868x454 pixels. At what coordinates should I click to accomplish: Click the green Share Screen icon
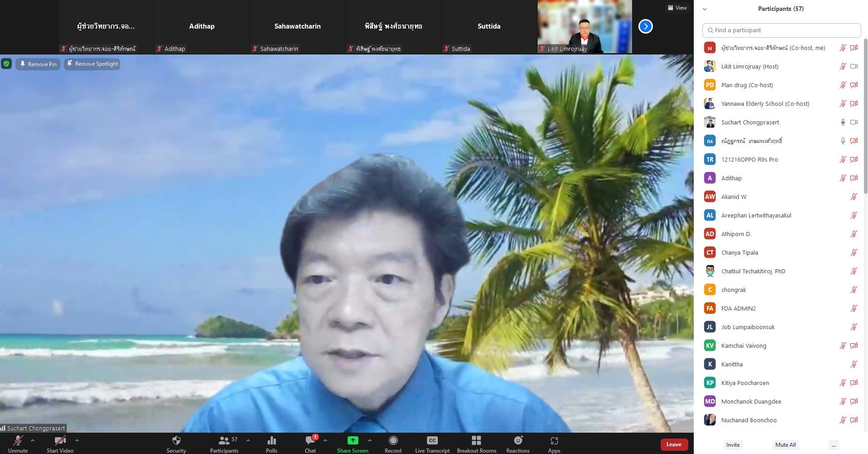point(353,440)
